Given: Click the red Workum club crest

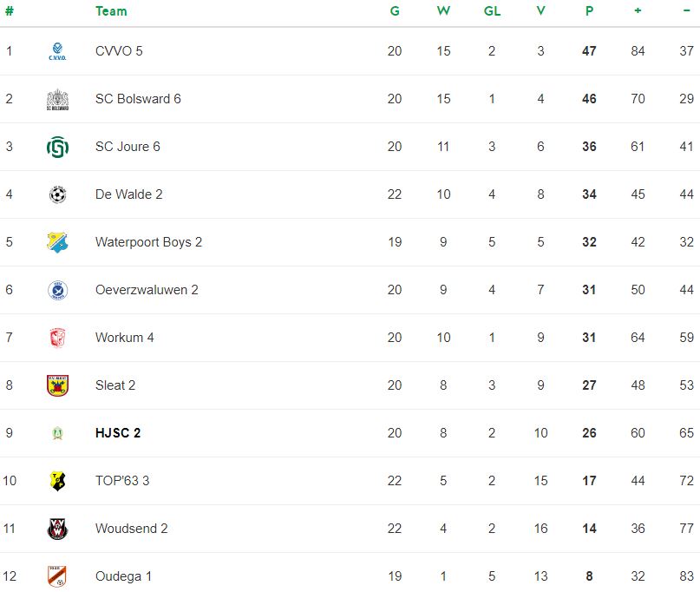Looking at the screenshot, I should click(57, 338).
